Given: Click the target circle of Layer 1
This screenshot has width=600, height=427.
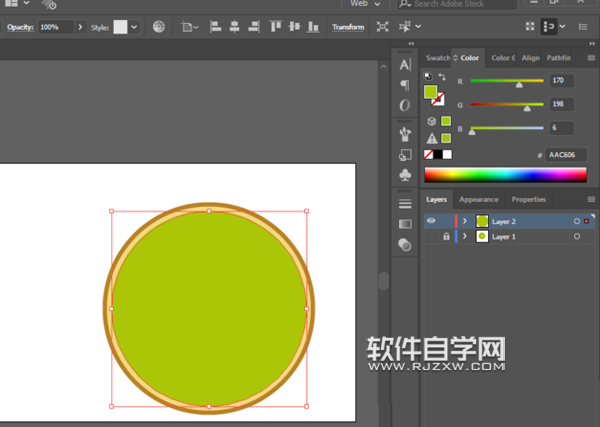Looking at the screenshot, I should pos(576,237).
